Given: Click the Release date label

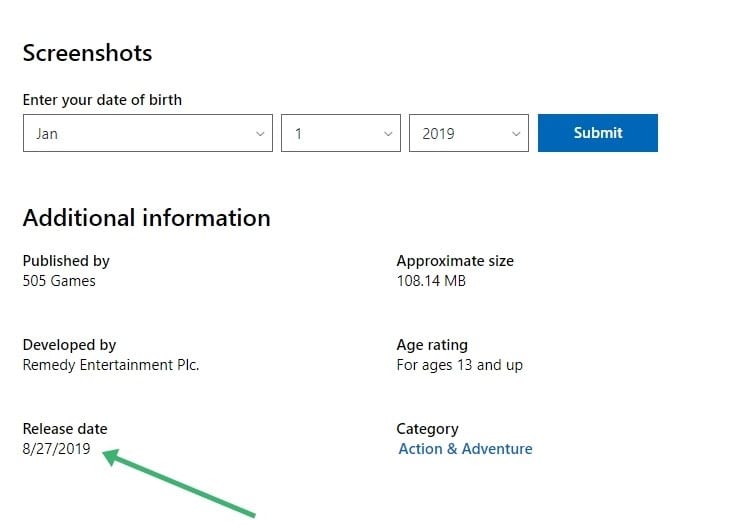Looking at the screenshot, I should (x=65, y=429).
